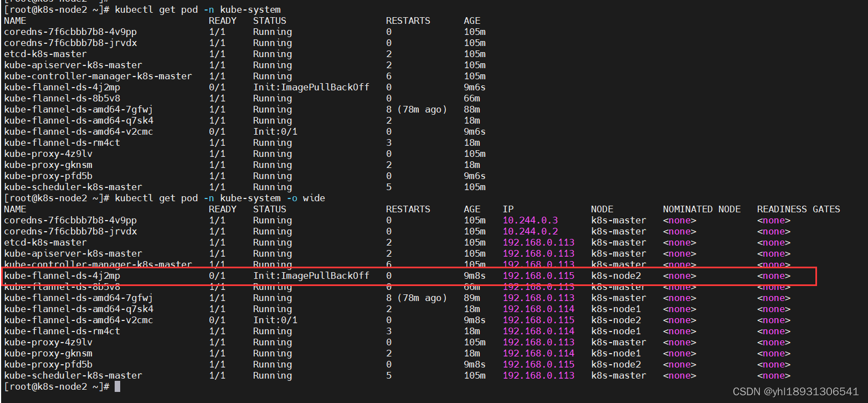Screen dimensions: 868x403
Task: Click Init:0/1 status in the first pod listing
Action: pyautogui.click(x=275, y=131)
